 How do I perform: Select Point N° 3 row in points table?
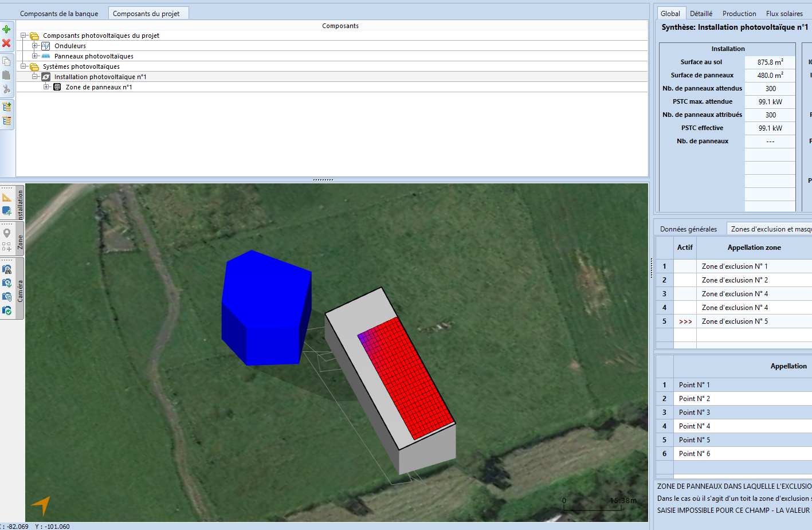pos(695,413)
